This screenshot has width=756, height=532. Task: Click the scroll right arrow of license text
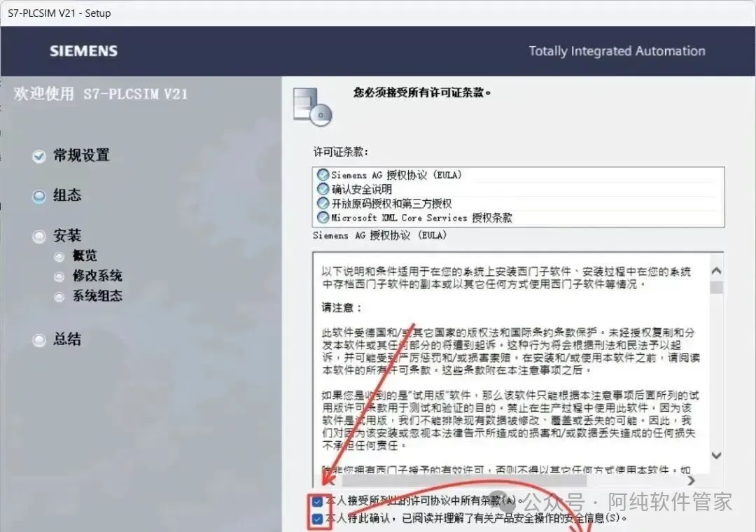692,480
